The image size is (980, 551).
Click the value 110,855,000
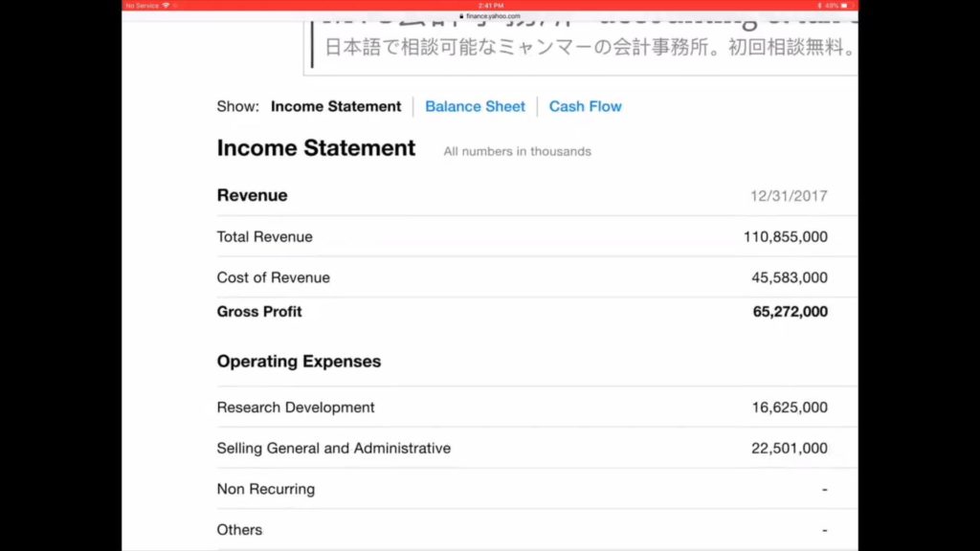tap(785, 237)
